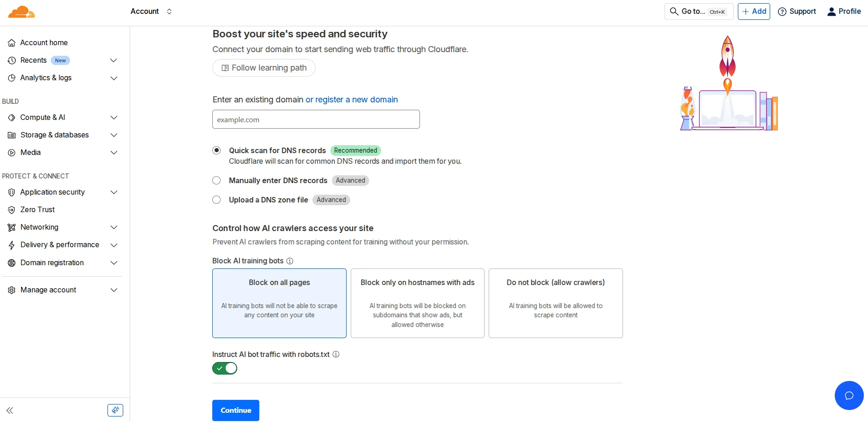Expand the Domain registration section
Image resolution: width=868 pixels, height=422 pixels.
pos(114,263)
